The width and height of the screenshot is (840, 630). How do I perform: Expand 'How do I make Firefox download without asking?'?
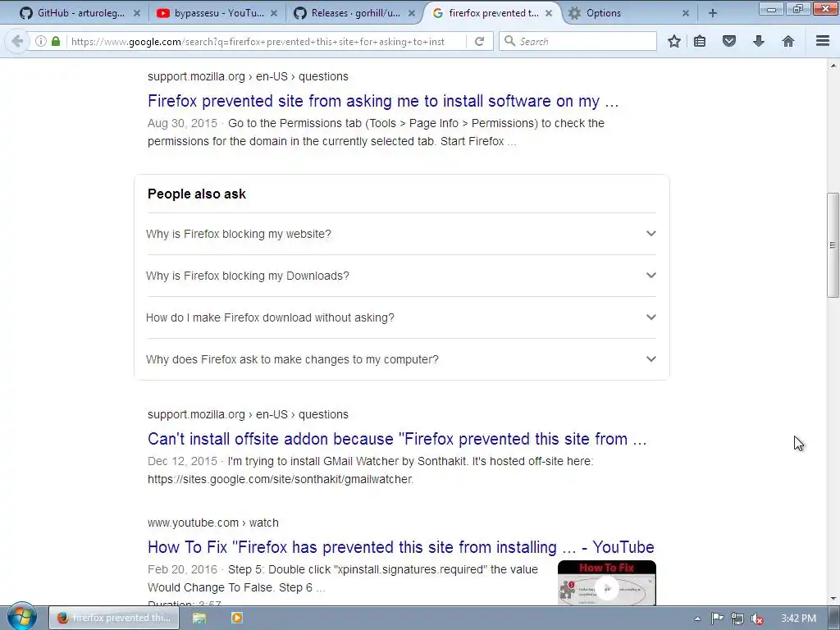pyautogui.click(x=401, y=317)
